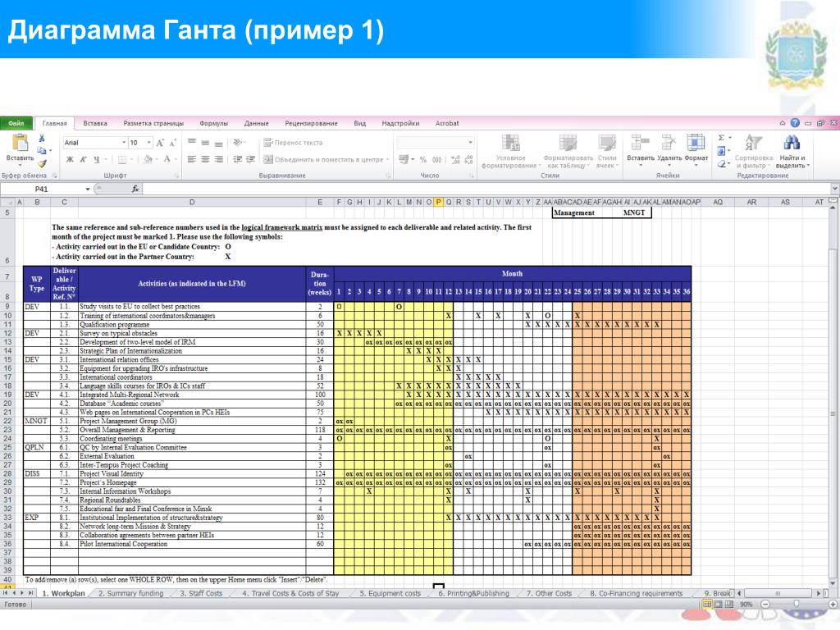840x630 pixels.
Task: Click the Copy icon
Action: coord(42,151)
